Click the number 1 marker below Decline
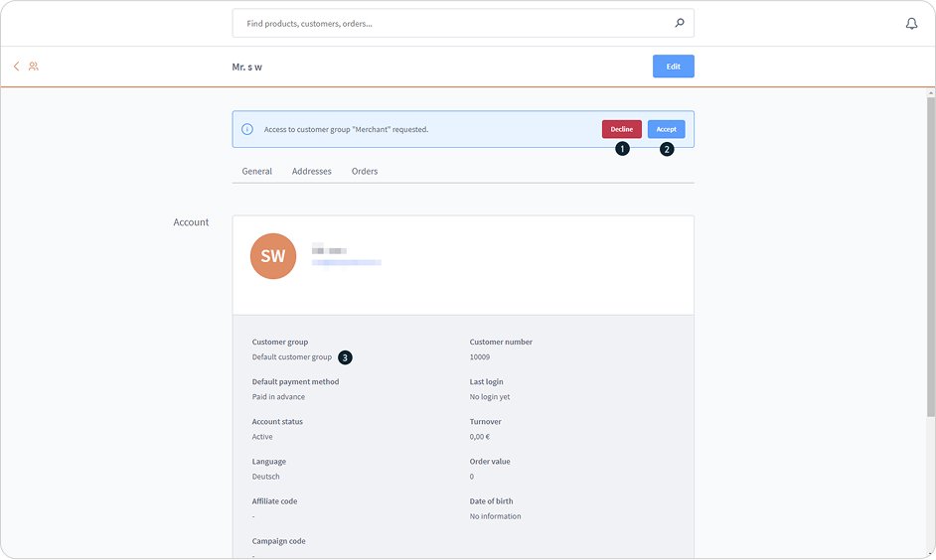936x560 pixels. pyautogui.click(x=623, y=149)
